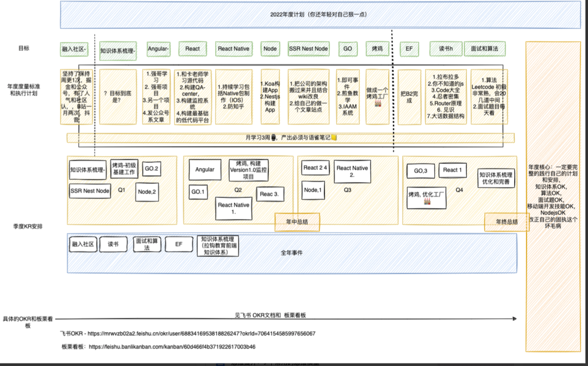Click the 知识体系梳理- box in Q1
The width and height of the screenshot is (588, 366).
tap(88, 170)
